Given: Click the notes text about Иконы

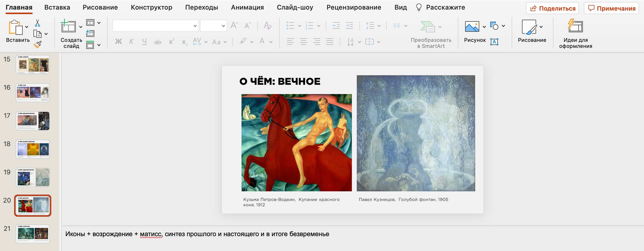Looking at the screenshot, I should (x=197, y=234).
